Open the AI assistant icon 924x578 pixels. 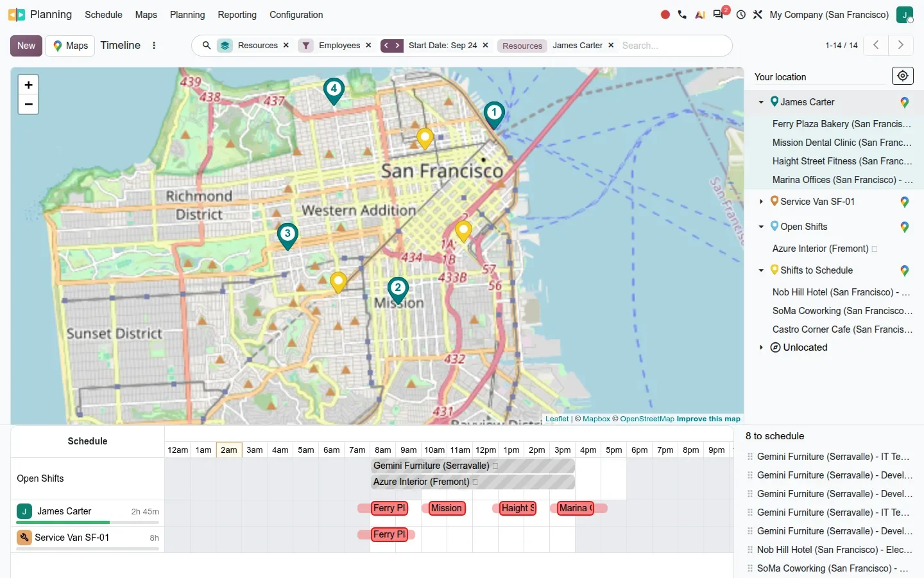click(x=700, y=15)
